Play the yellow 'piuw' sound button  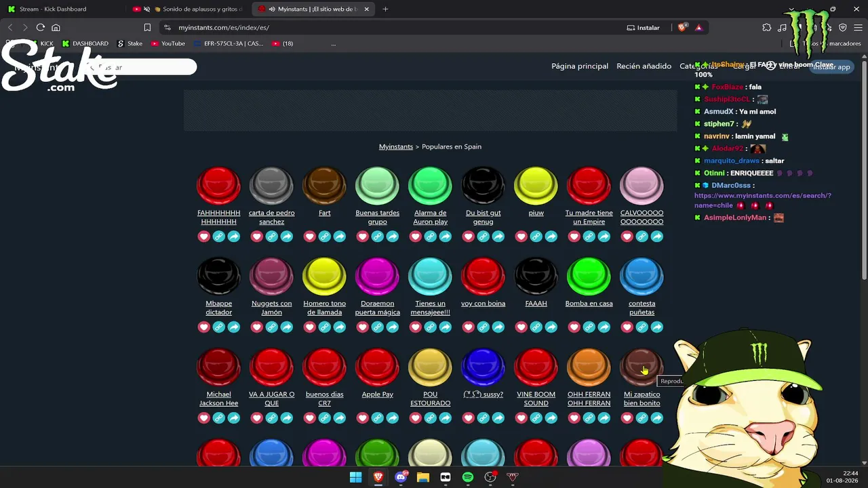coord(536,186)
